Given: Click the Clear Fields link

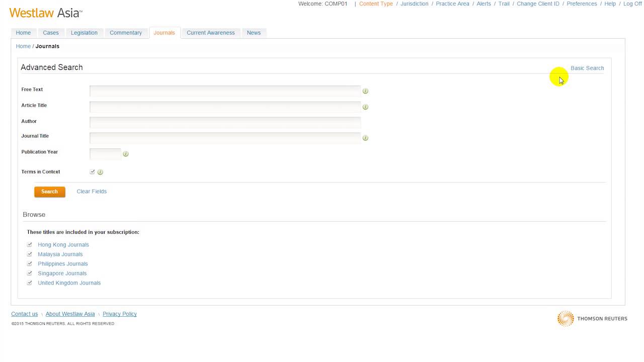Looking at the screenshot, I should point(92,192).
